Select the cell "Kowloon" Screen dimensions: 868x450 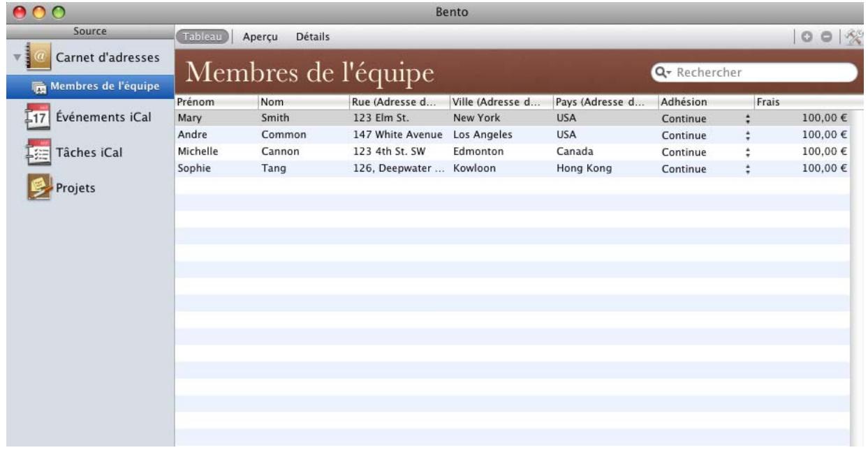[x=501, y=169]
